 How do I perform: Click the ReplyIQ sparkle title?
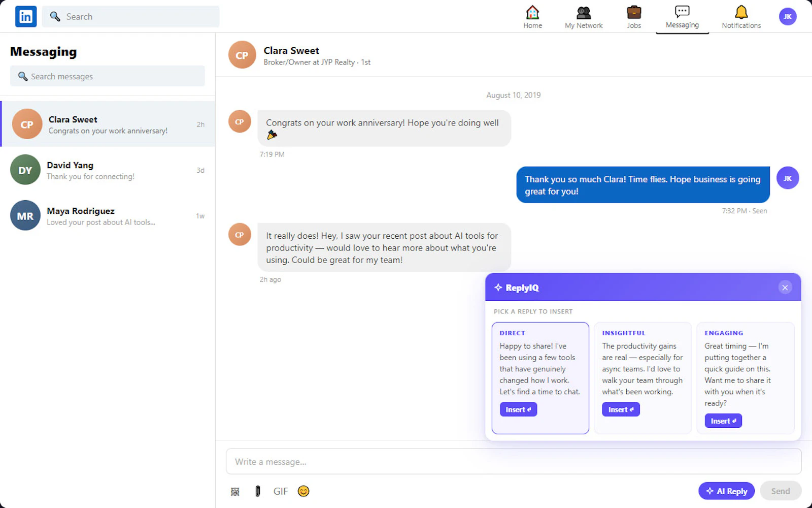pyautogui.click(x=517, y=288)
